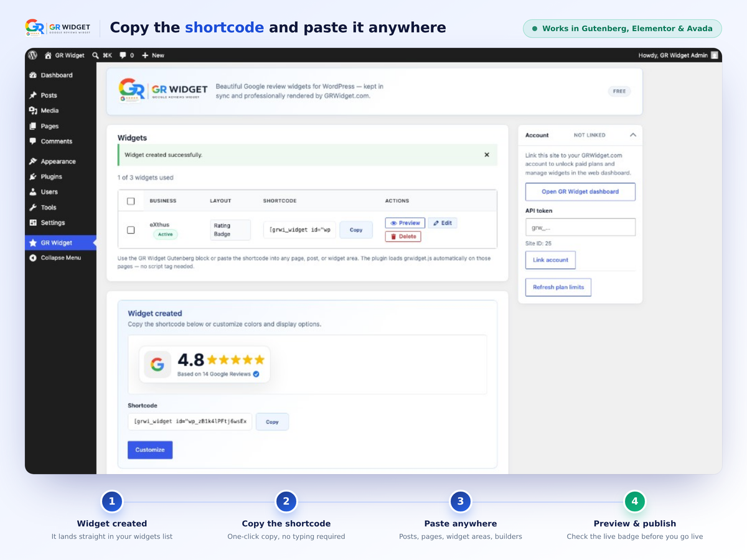Select GR Widget in the sidebar
Screen dimensions: 747x560
tap(60, 243)
